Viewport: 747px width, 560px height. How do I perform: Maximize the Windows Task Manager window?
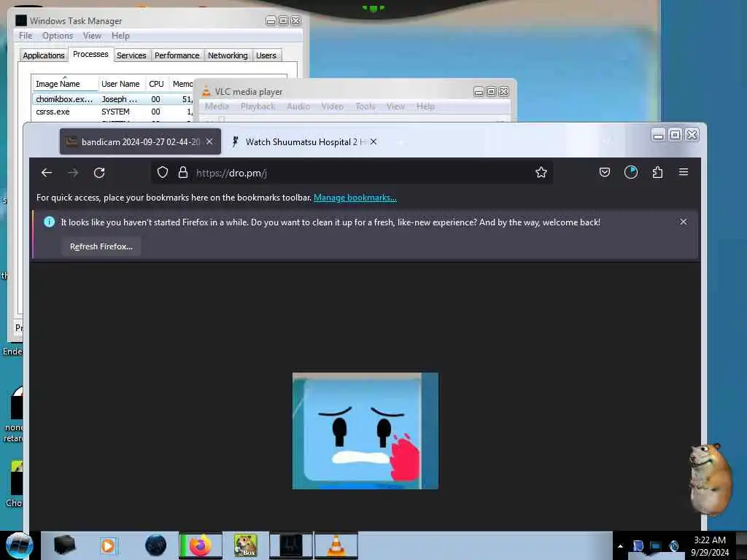pyautogui.click(x=283, y=20)
